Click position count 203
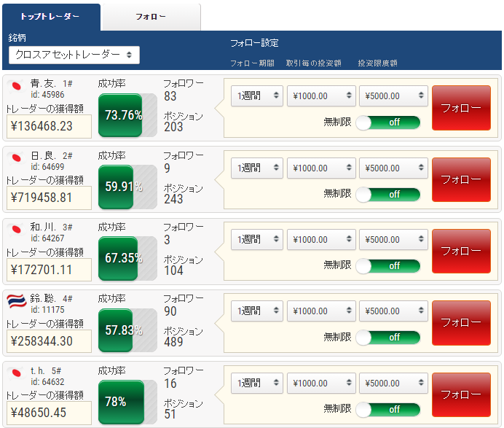504x428 pixels. tap(173, 127)
